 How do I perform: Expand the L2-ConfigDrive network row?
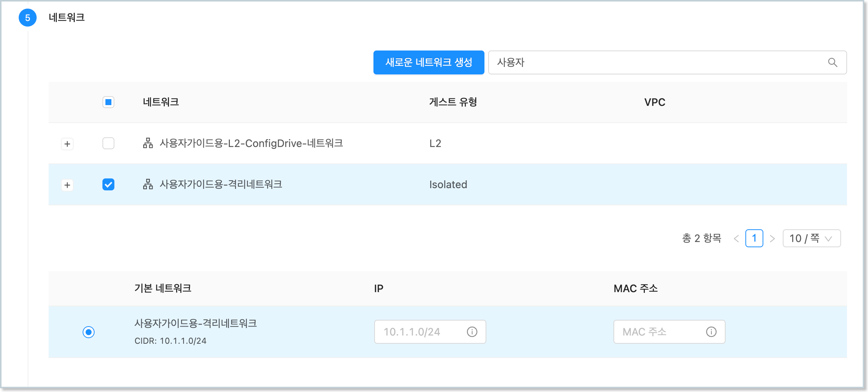tap(67, 144)
